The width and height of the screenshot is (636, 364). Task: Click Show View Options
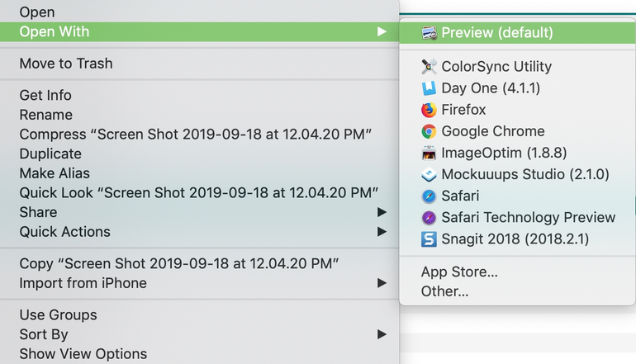click(x=83, y=354)
